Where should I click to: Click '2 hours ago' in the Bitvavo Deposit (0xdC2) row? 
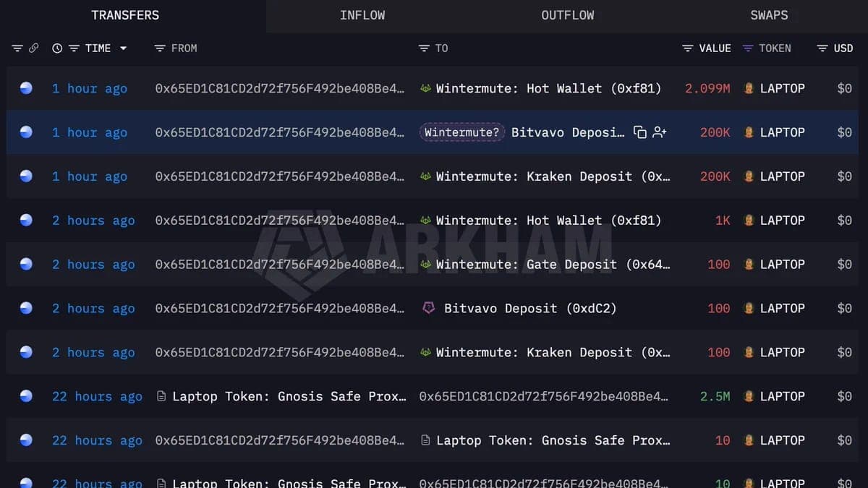pyautogui.click(x=93, y=308)
